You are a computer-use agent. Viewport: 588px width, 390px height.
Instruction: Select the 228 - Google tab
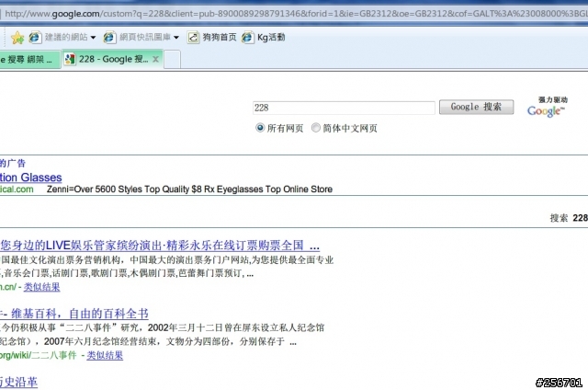pyautogui.click(x=112, y=59)
